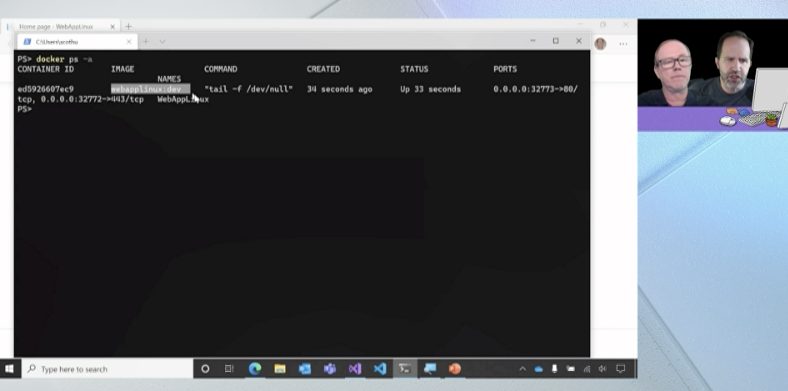Launch Outlook from the taskbar
This screenshot has width=788, height=391.
coord(305,369)
